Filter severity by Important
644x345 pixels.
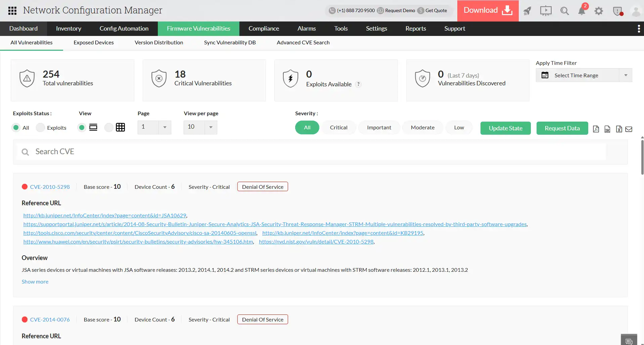(x=379, y=128)
